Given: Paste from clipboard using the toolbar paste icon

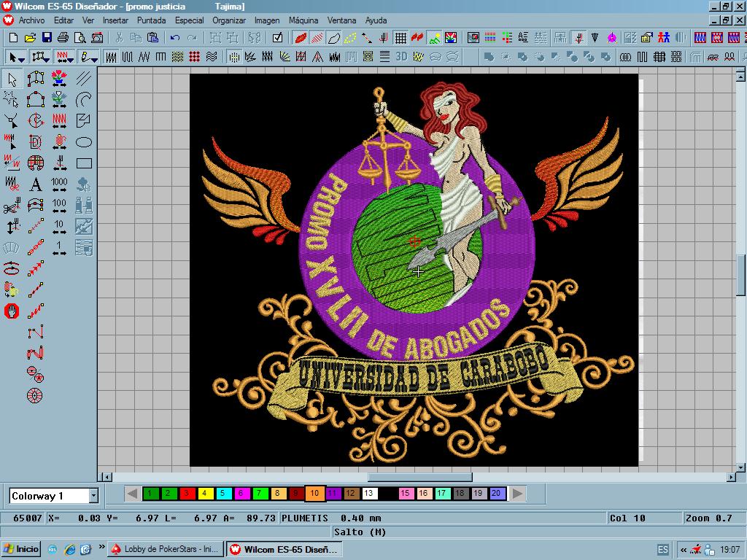Looking at the screenshot, I should pyautogui.click(x=152, y=38).
